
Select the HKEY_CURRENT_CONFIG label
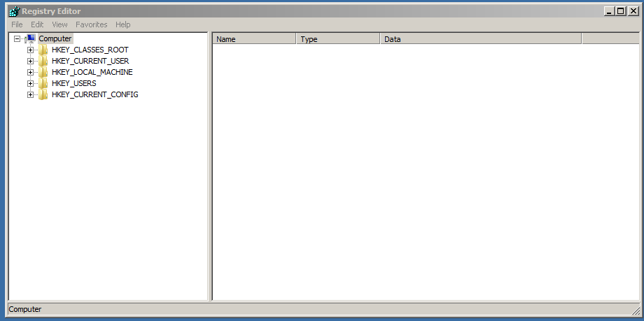(x=95, y=94)
